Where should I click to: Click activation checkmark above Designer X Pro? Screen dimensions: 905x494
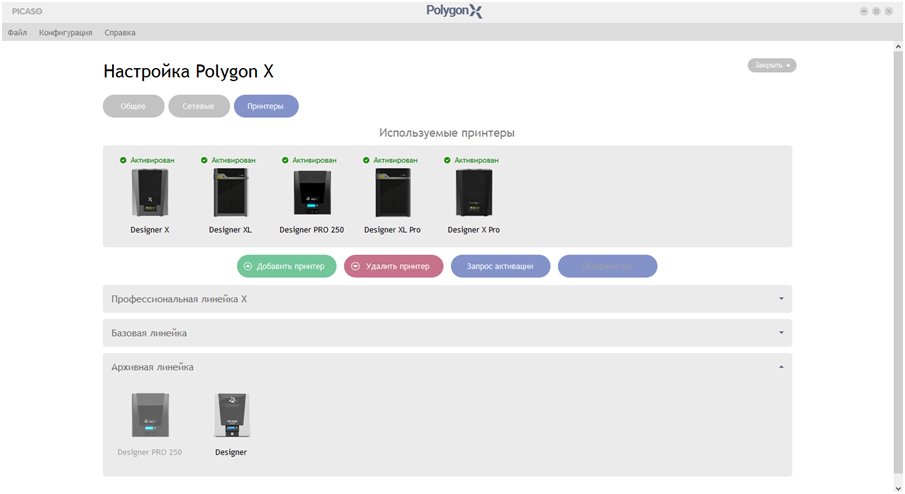pyautogui.click(x=447, y=160)
